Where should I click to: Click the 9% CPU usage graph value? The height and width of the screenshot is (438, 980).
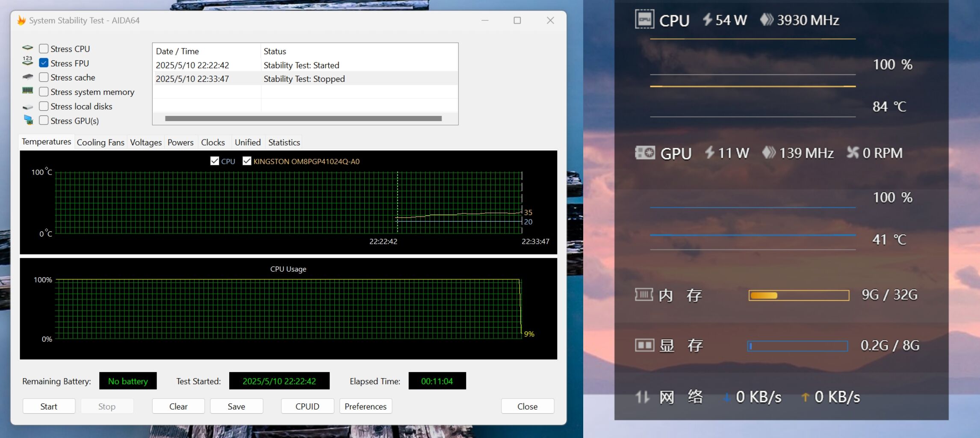click(529, 334)
